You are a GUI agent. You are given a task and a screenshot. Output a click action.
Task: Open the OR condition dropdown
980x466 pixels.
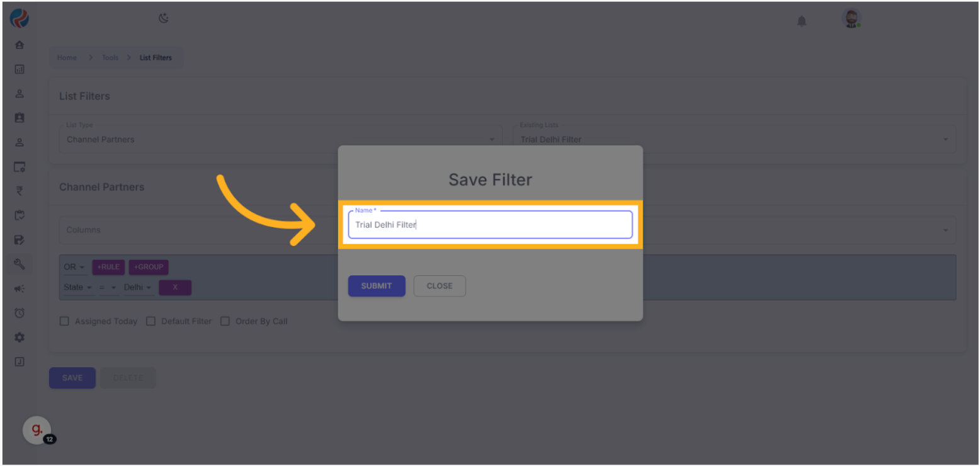74,267
